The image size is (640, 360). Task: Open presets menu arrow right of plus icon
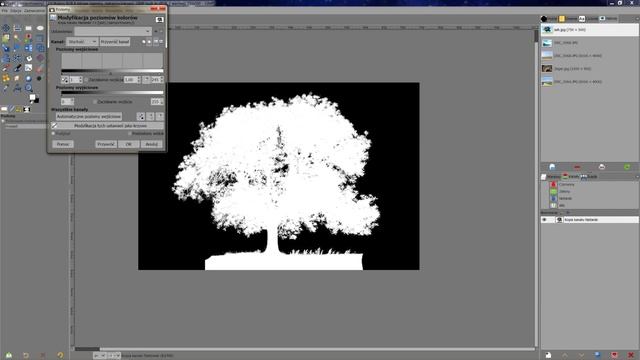pos(161,31)
